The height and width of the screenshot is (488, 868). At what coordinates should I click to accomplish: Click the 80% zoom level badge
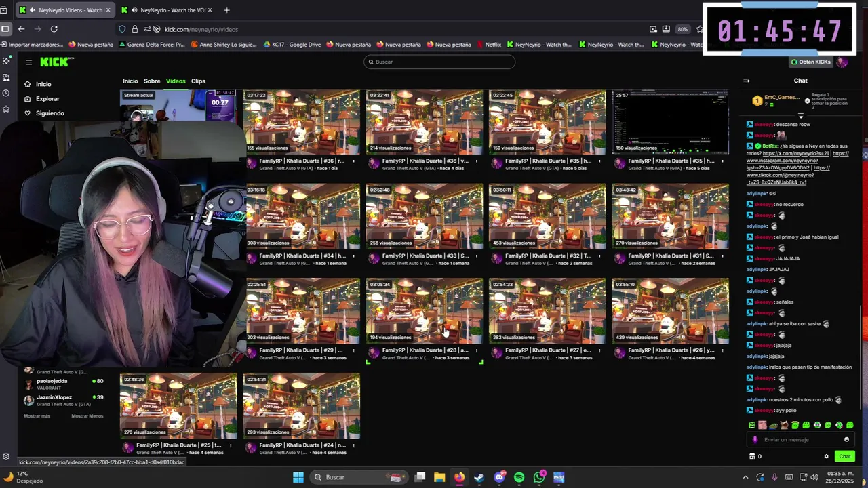click(x=682, y=29)
